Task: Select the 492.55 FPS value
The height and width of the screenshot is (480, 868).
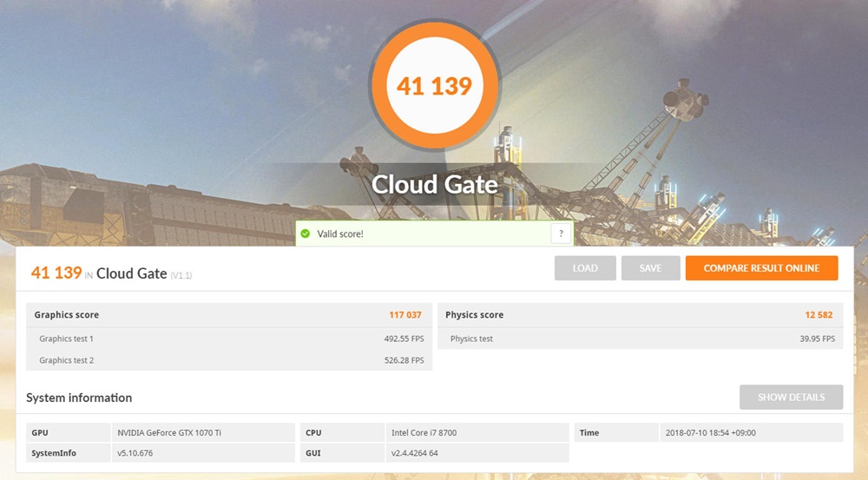Action: pyautogui.click(x=404, y=339)
